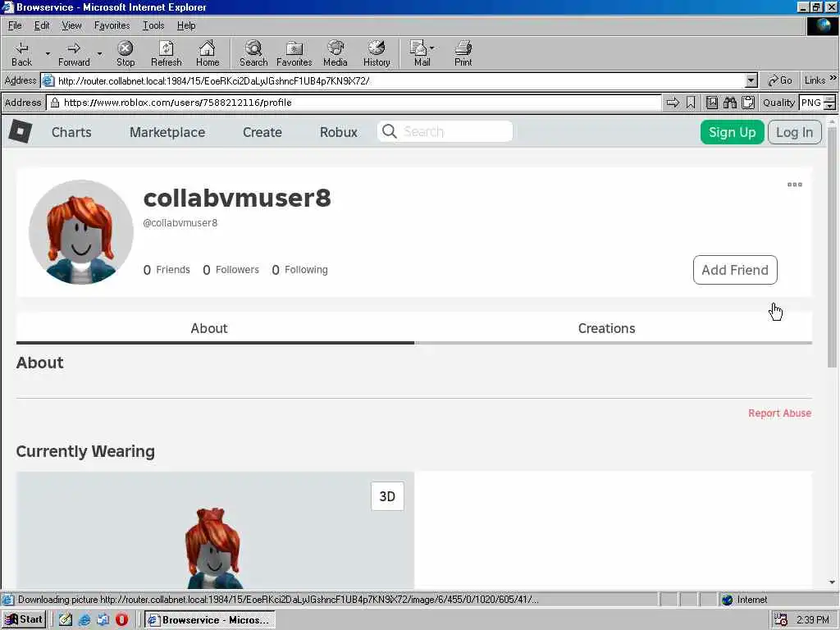Toggle the 3D avatar view button
Viewport: 840px width, 630px height.
click(x=387, y=496)
